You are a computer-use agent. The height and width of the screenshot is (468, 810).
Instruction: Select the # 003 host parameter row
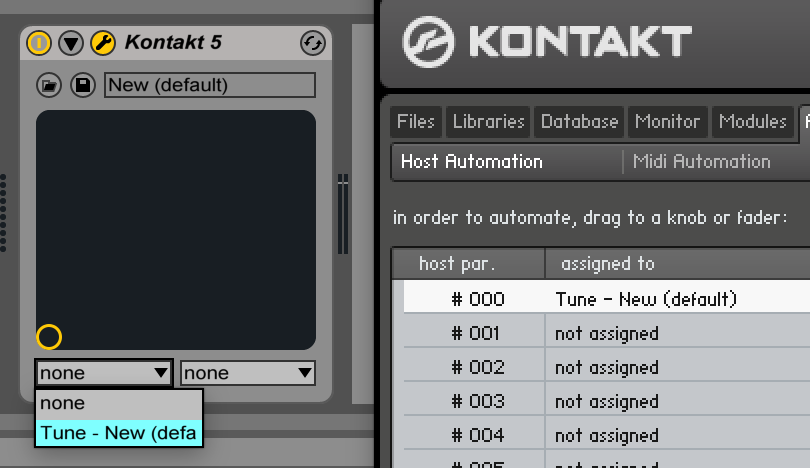606,401
